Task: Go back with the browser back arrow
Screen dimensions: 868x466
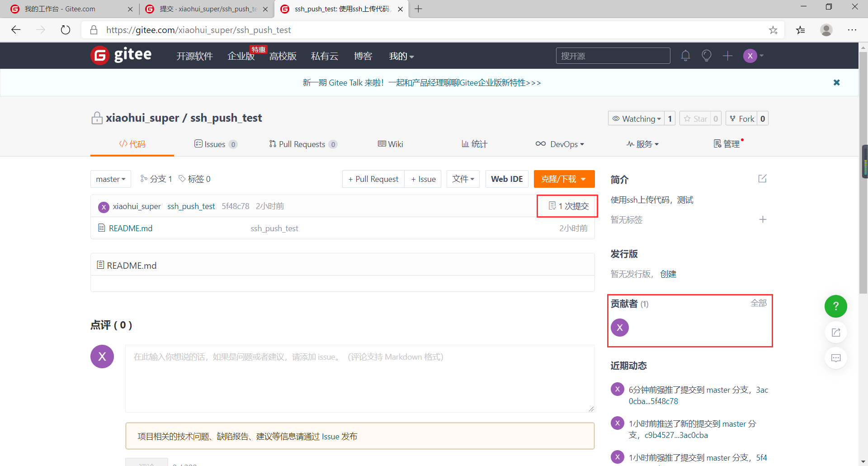Action: 16,30
